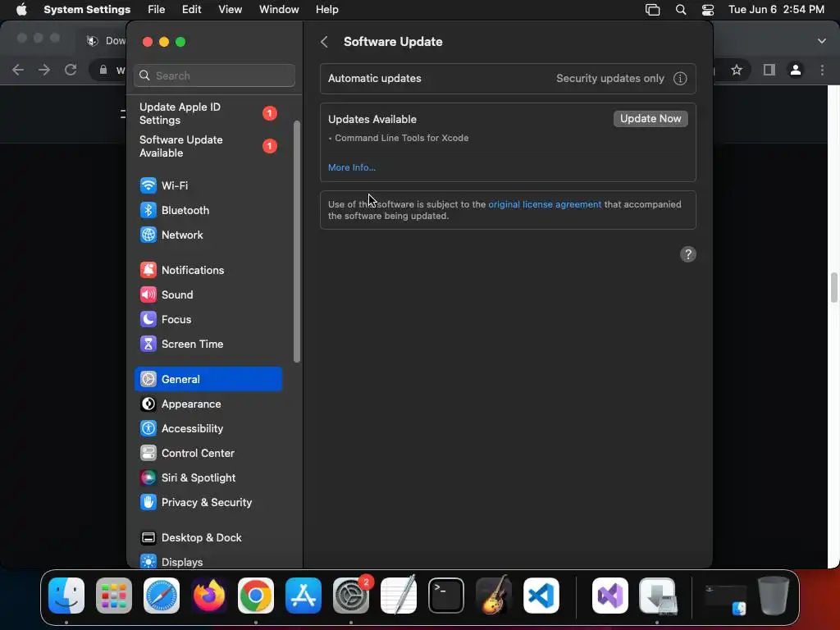
Task: Open the View menu
Action: [x=230, y=10]
